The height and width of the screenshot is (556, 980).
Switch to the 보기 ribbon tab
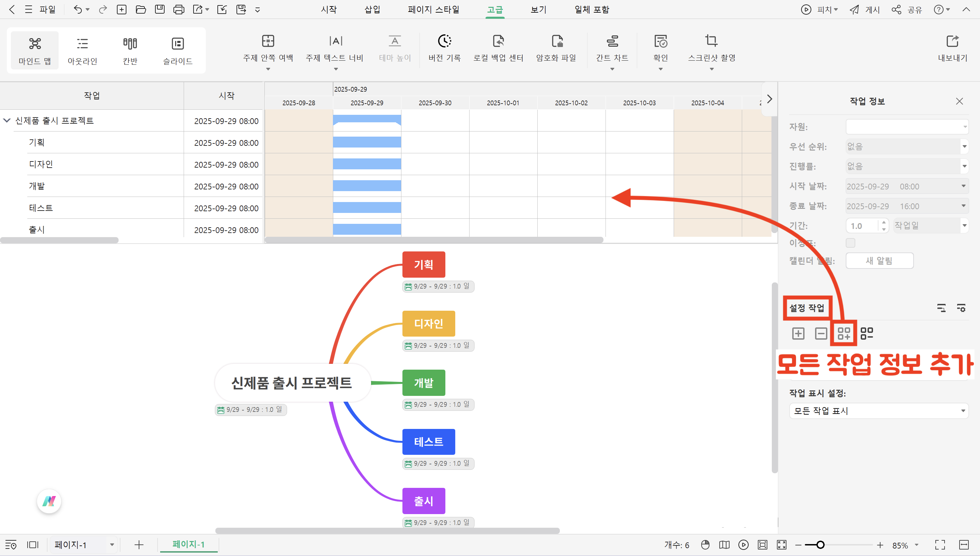538,10
